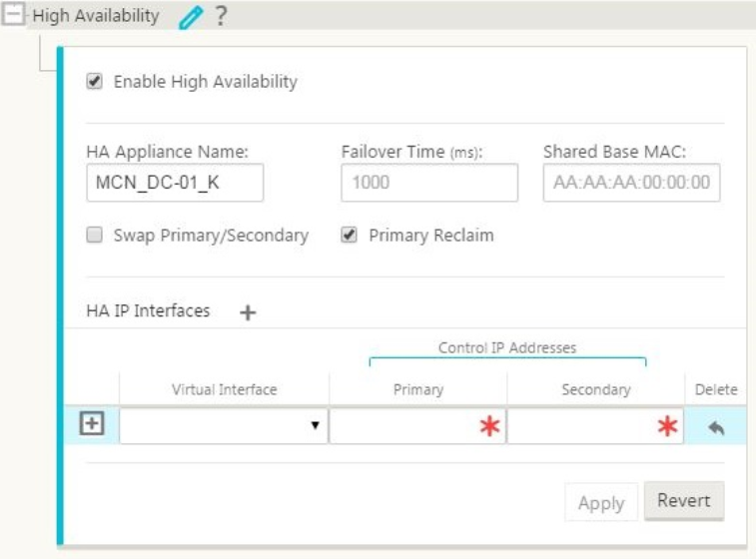Collapse the High Availability section
756x559 pixels.
click(13, 14)
